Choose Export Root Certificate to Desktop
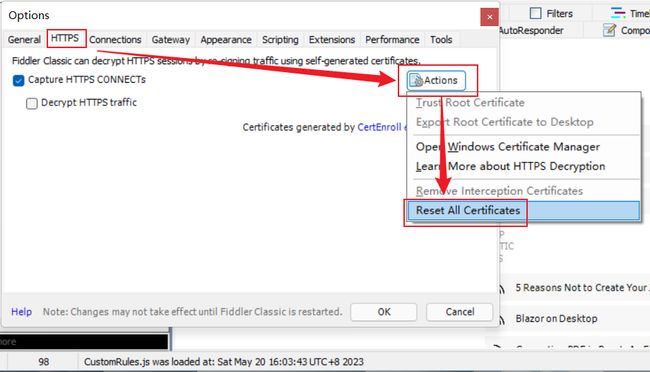The height and width of the screenshot is (372, 650). coord(504,122)
